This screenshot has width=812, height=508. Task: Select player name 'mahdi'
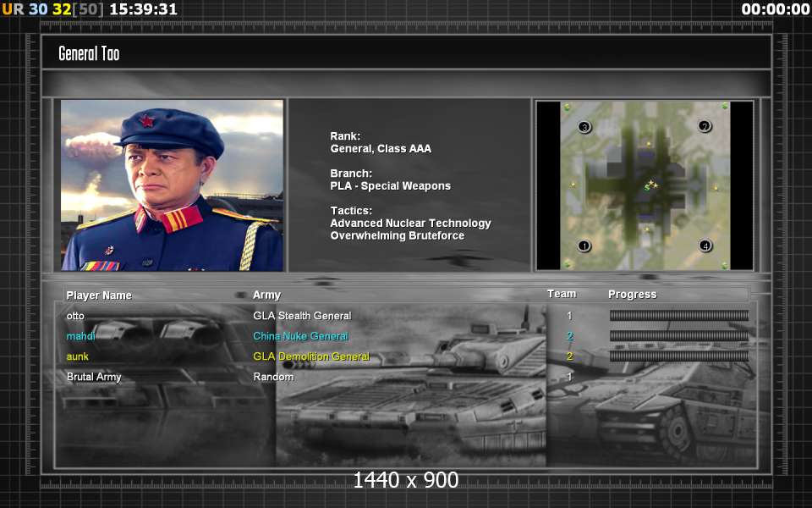pos(81,336)
